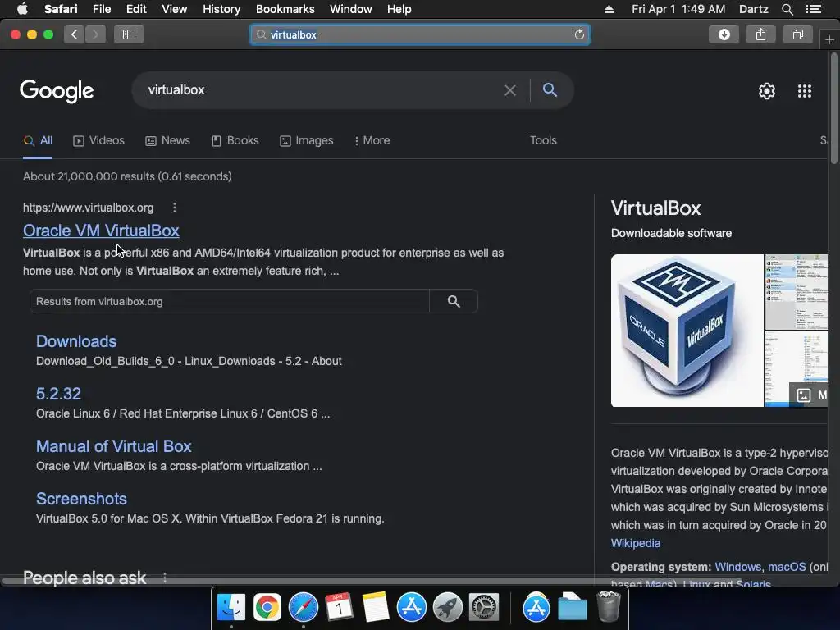
Task: Open the 5.2.32 sitelink
Action: [x=58, y=394]
